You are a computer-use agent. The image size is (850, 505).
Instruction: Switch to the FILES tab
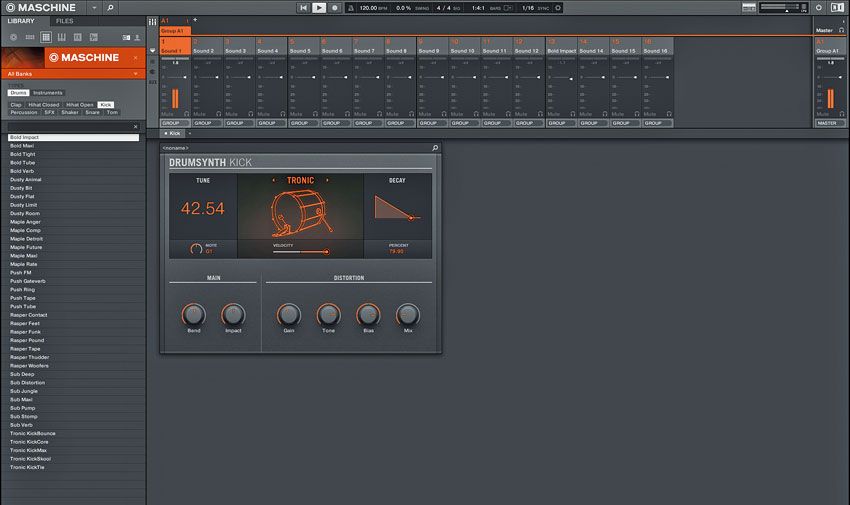[65, 21]
